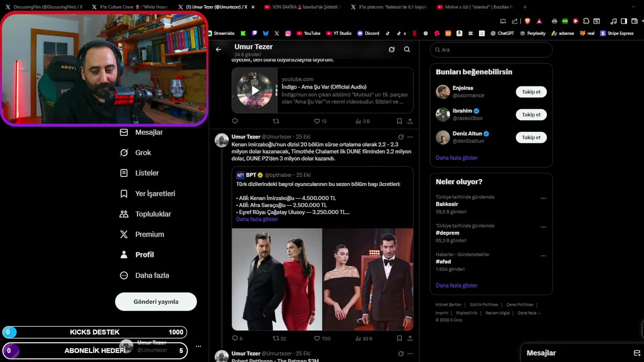Open Grok in the sidebar menu
644x362 pixels.
pyautogui.click(x=135, y=152)
